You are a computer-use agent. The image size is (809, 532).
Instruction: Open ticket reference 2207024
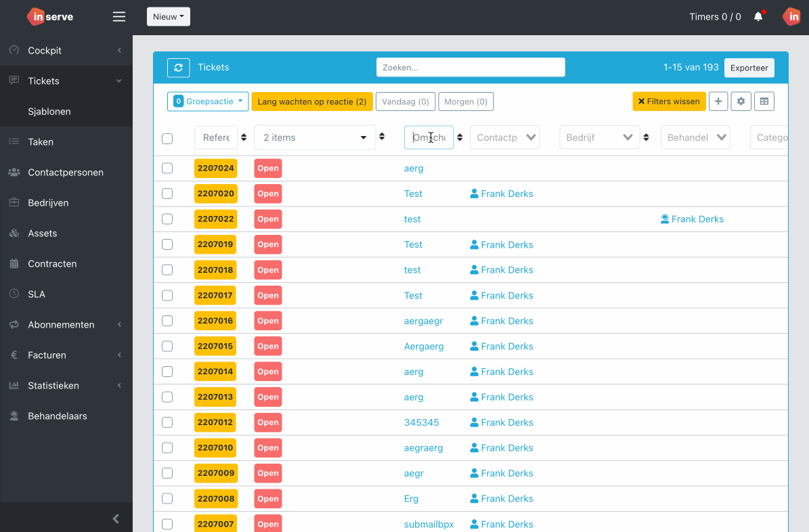coord(216,169)
